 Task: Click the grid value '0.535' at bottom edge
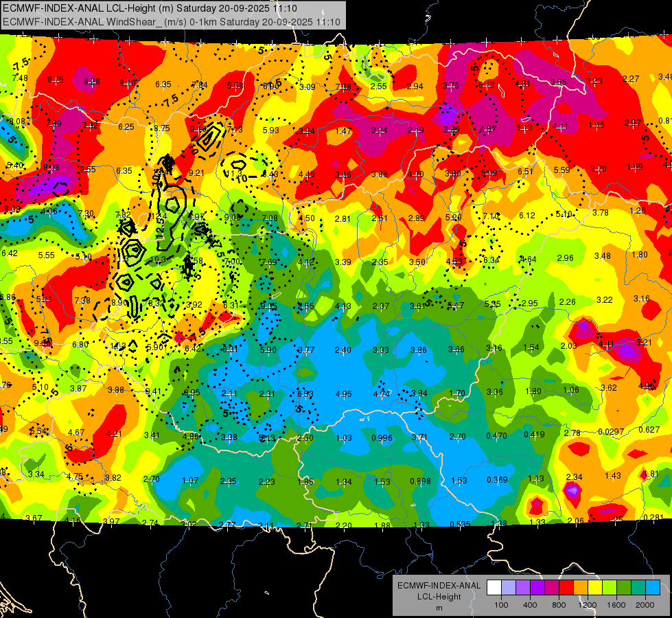pos(461,524)
